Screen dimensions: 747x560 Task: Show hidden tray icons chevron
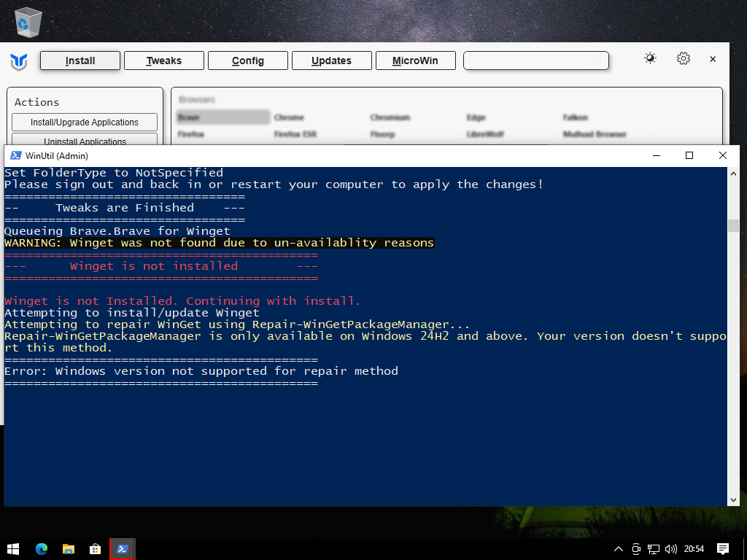619,549
